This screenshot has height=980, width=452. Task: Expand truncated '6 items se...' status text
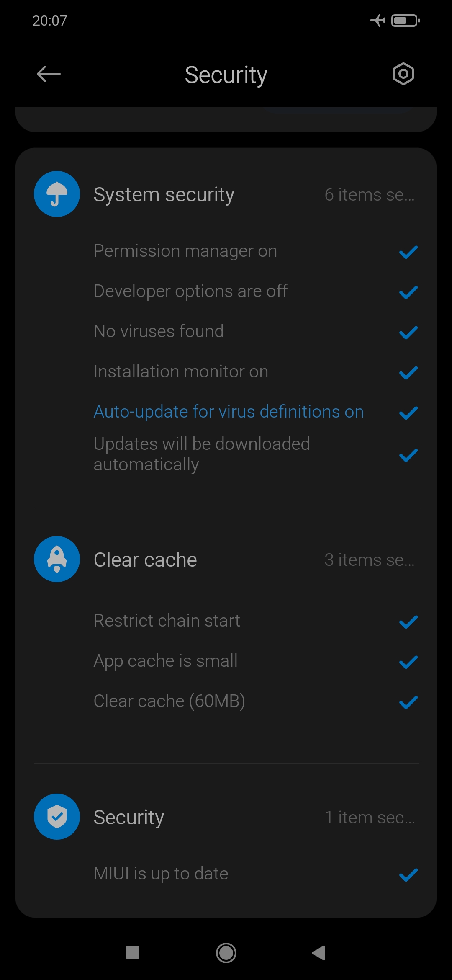pos(370,195)
